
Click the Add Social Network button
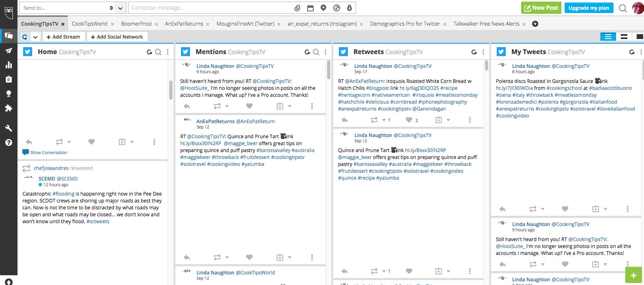point(117,37)
